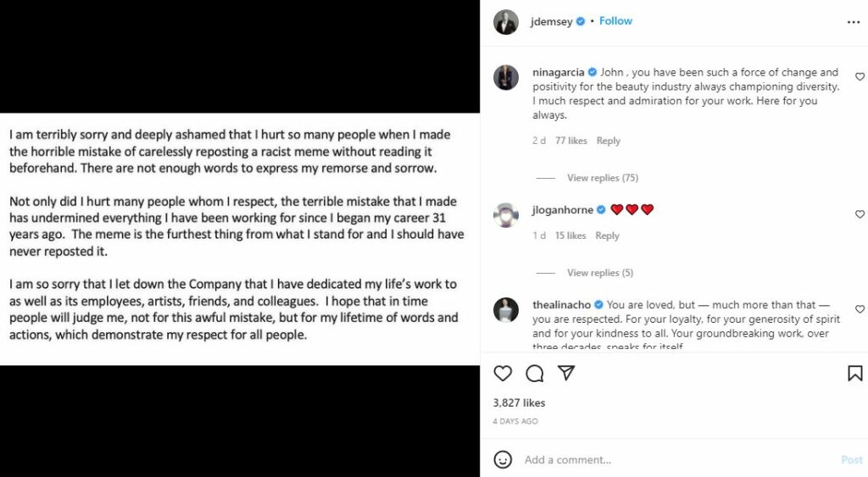
Task: Expand View replies (5)
Action: 600,273
